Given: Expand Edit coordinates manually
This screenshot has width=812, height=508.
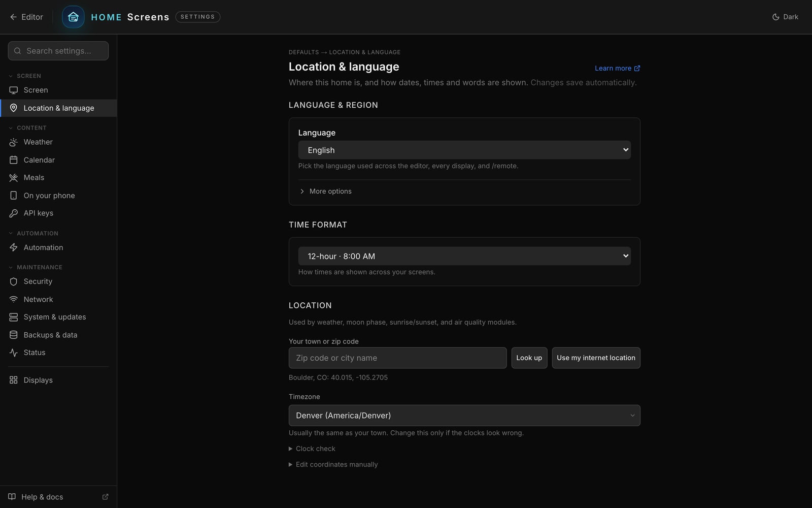Looking at the screenshot, I should [333, 464].
